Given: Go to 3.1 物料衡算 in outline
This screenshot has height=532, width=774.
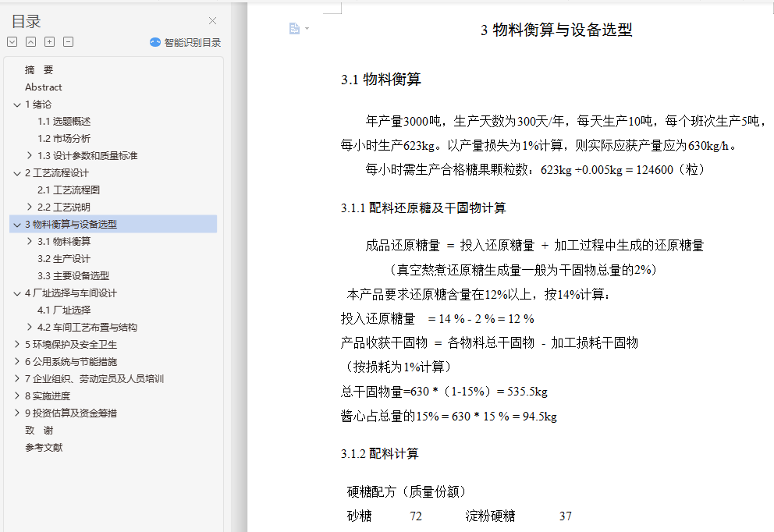Looking at the screenshot, I should tap(64, 242).
